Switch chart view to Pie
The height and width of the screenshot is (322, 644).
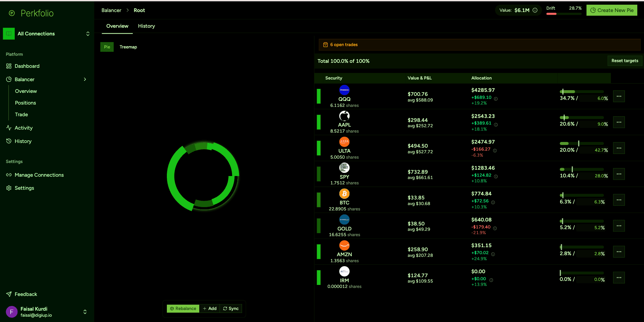(107, 47)
